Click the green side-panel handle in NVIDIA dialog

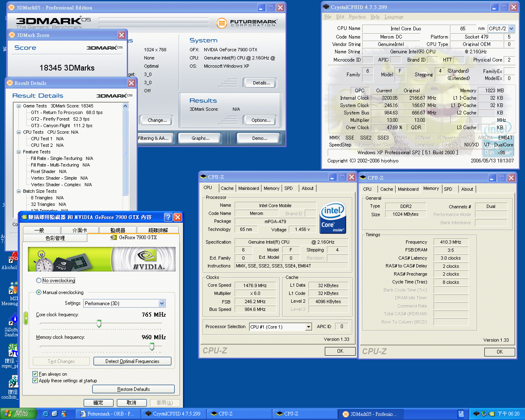[26, 318]
